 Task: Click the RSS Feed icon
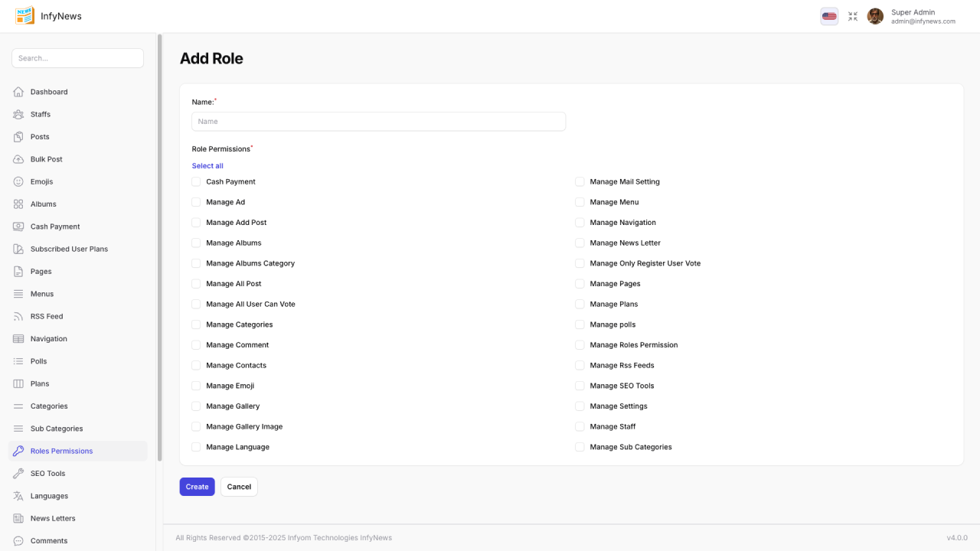click(18, 316)
